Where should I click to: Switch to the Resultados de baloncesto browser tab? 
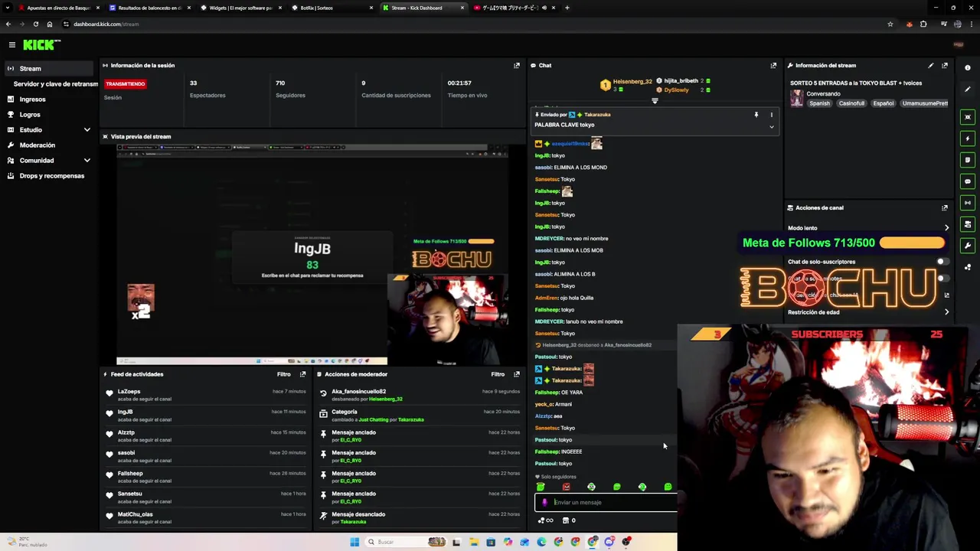tap(150, 8)
